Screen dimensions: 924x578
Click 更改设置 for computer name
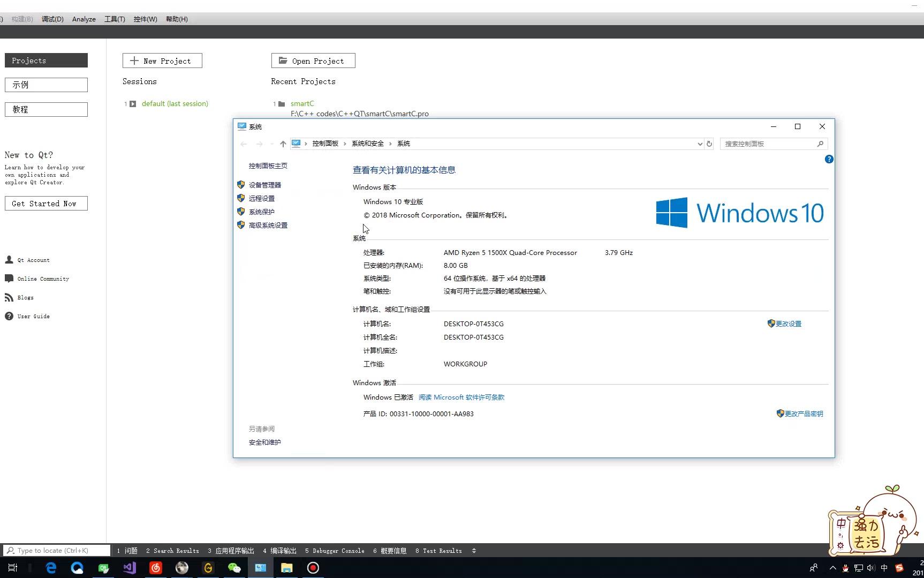(788, 324)
